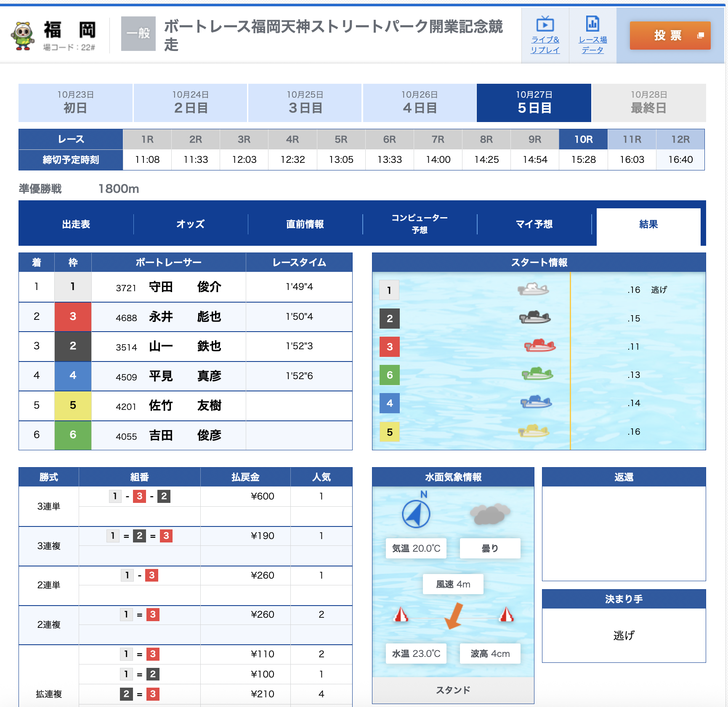Click the yellow boat 5 icon in start info
Screen dimensions: 728x707
point(534,431)
